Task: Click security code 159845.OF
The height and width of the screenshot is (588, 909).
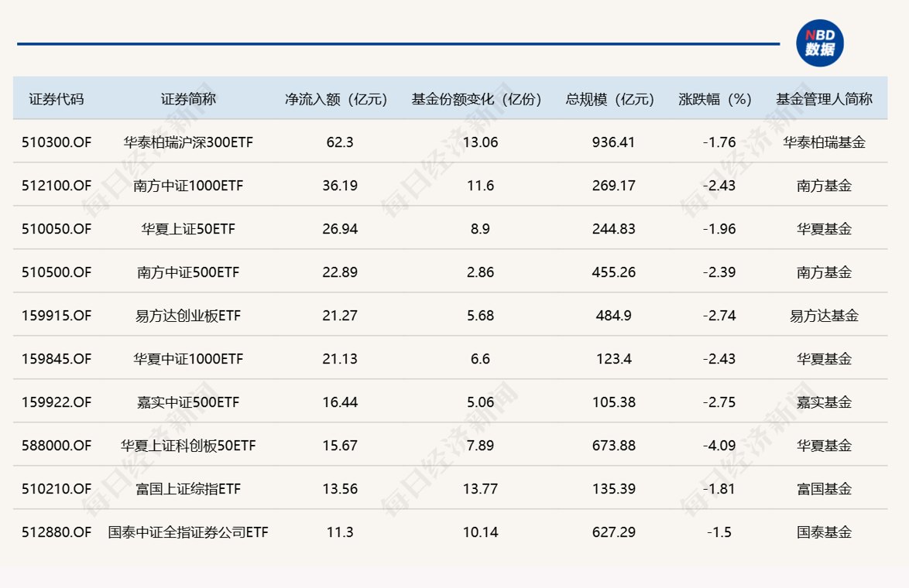Action: click(57, 358)
